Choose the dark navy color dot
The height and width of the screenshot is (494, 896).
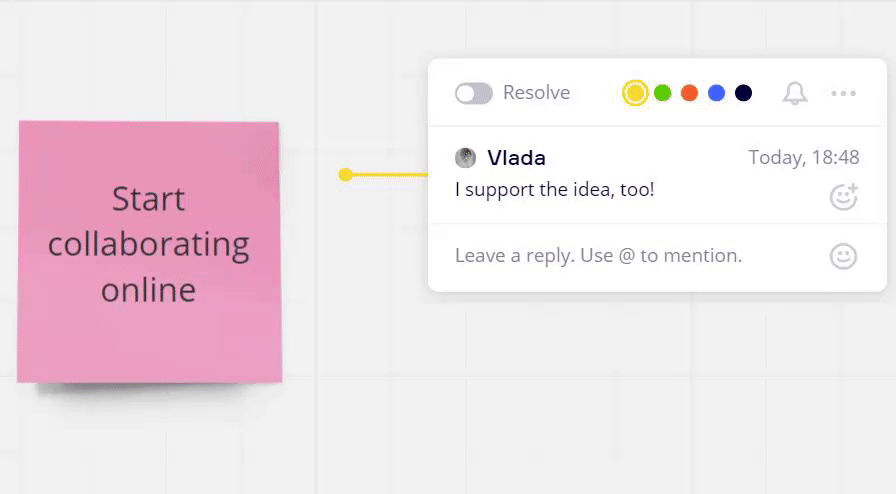pyautogui.click(x=743, y=93)
